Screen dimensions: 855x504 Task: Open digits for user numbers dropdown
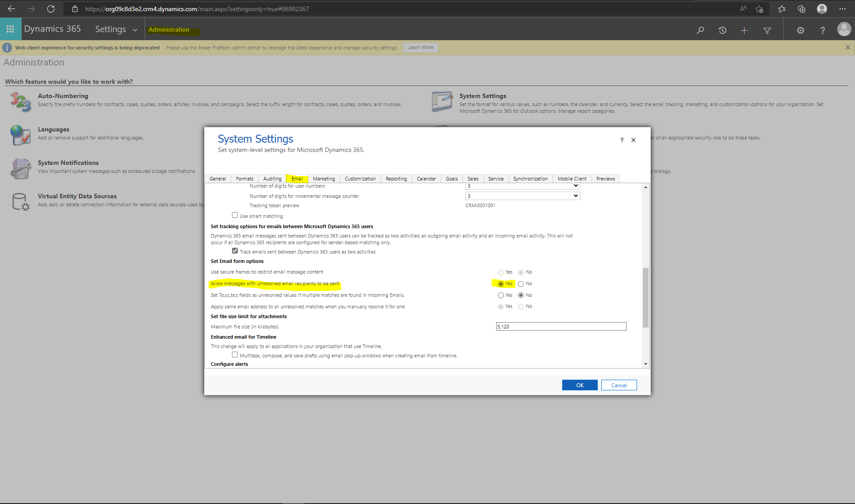point(522,186)
